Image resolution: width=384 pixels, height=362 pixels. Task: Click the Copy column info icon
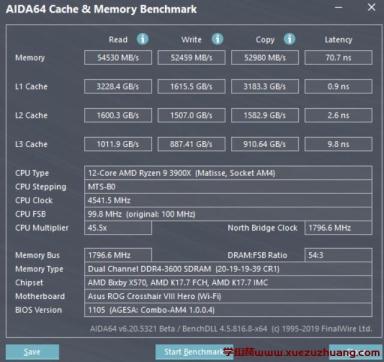[289, 39]
